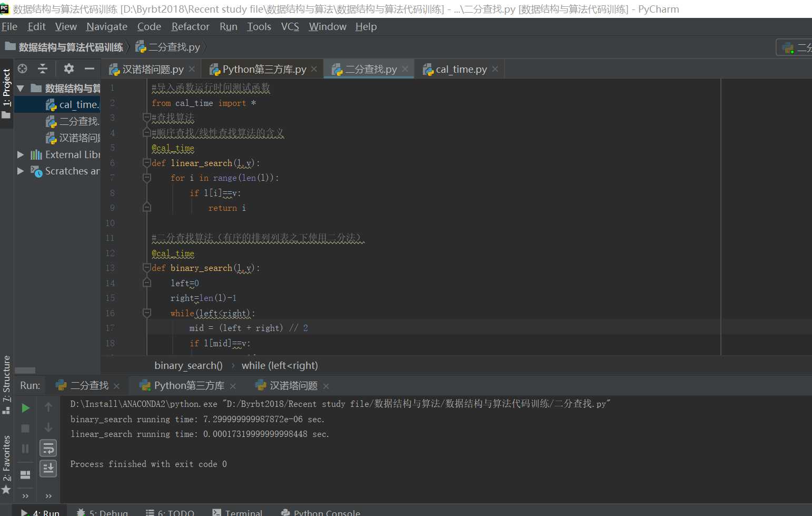The height and width of the screenshot is (516, 812).
Task: Open the 5: Debug tool window tab
Action: coord(102,512)
